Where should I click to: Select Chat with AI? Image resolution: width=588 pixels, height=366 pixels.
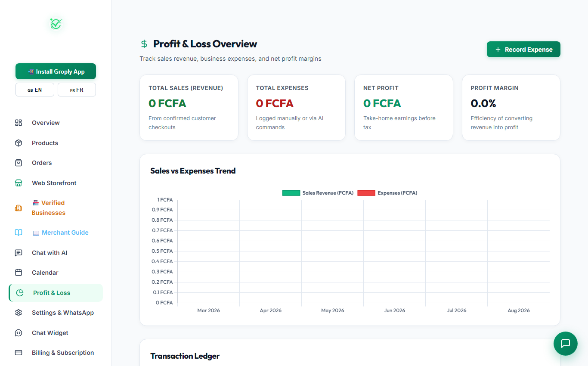[56, 253]
